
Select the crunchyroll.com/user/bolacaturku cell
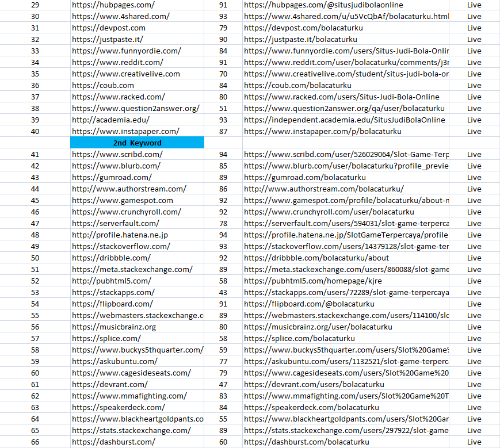coord(346,212)
